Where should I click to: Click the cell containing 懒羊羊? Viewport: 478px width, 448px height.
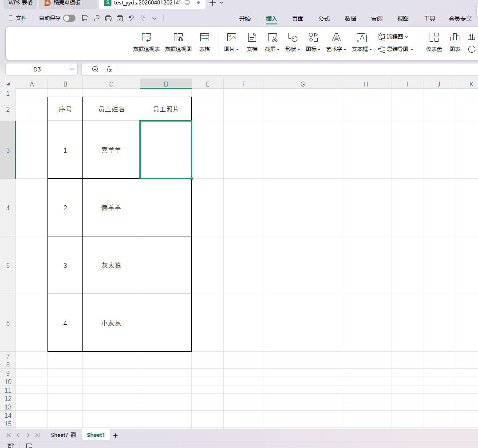(111, 208)
